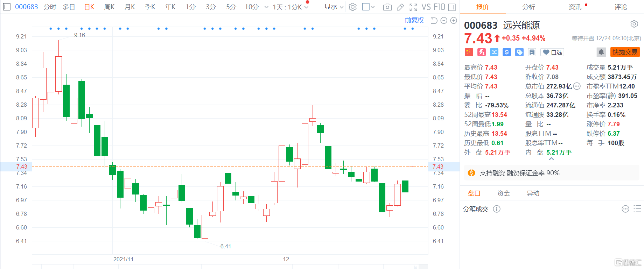This screenshot has height=269, width=644.
Task: Click the blue dollar sign icon
Action: pyautogui.click(x=507, y=52)
